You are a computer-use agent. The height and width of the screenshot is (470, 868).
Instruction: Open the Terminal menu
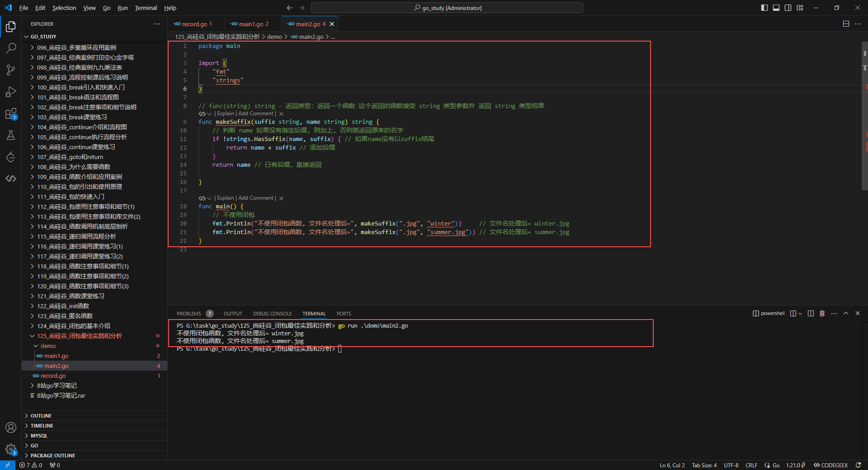[x=146, y=8]
